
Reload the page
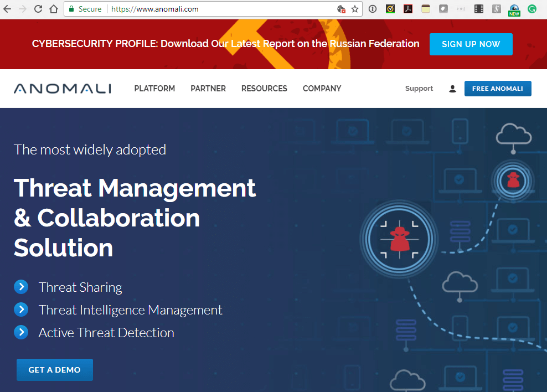pos(38,9)
